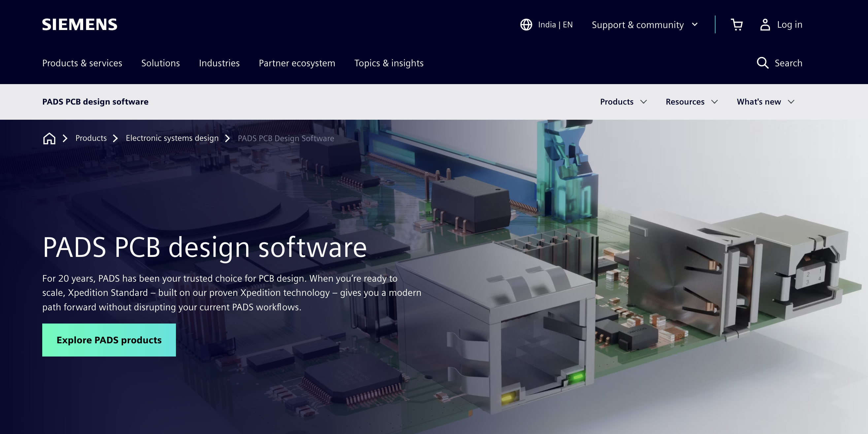Image resolution: width=868 pixels, height=434 pixels.
Task: Expand Support & community dropdown
Action: coord(645,25)
